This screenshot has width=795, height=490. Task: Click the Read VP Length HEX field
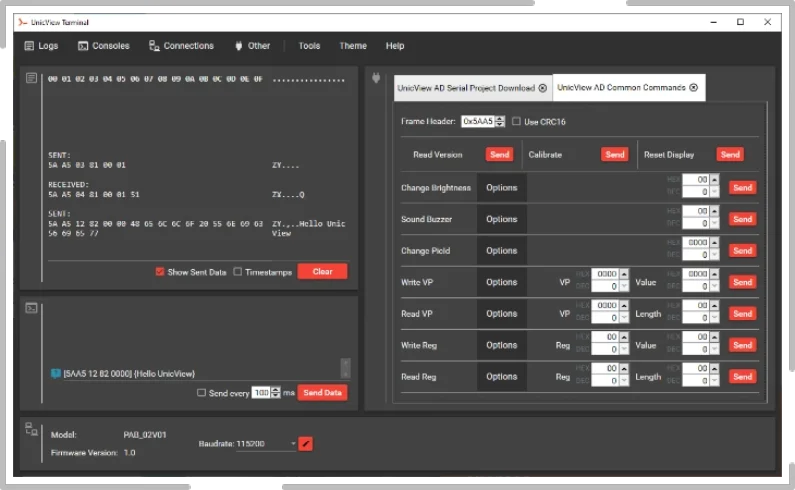(x=696, y=305)
